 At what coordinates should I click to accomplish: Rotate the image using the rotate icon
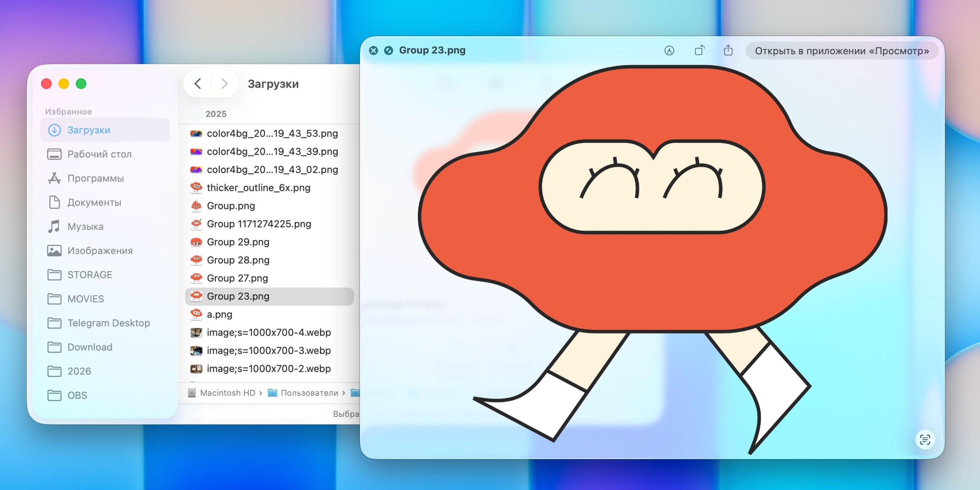tap(699, 50)
